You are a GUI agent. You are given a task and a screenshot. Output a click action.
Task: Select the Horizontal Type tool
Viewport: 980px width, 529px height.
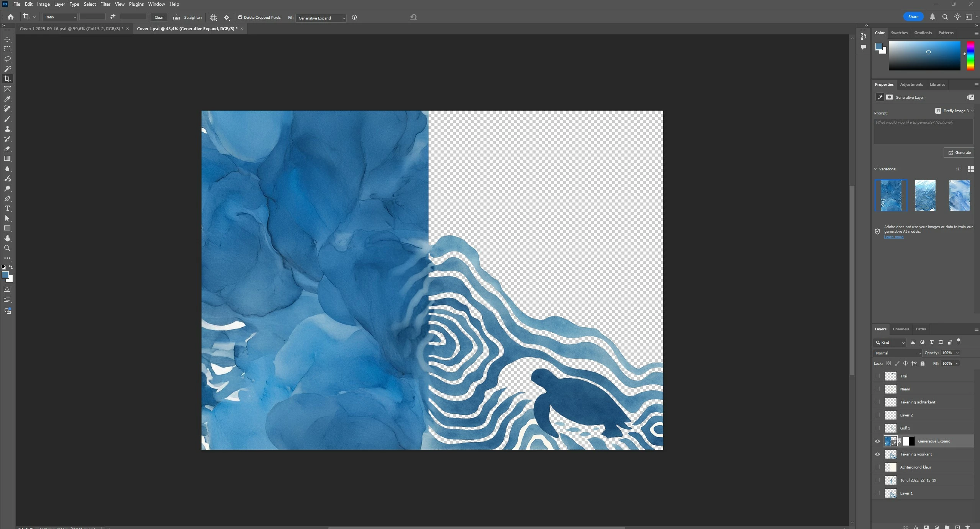tap(7, 209)
